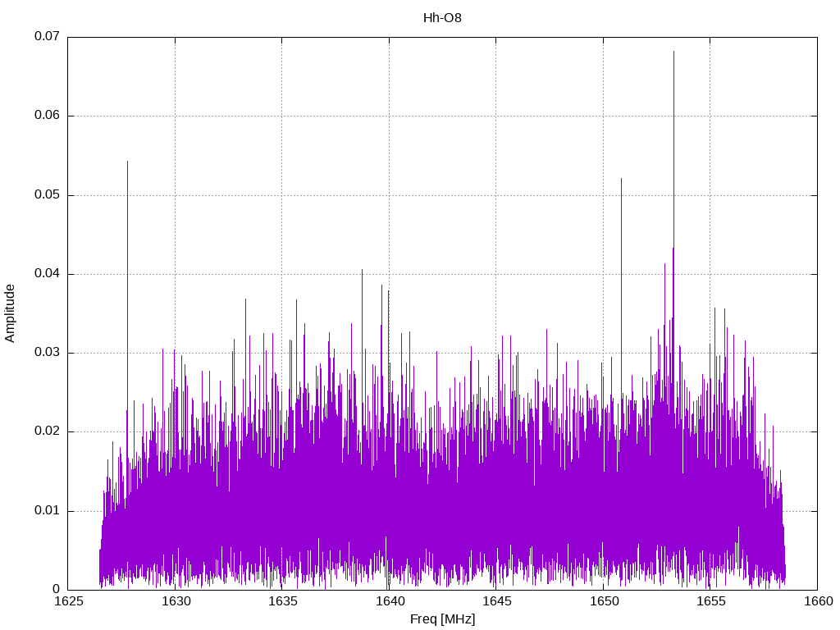Click the 1655 x-axis tick label
Viewport: 840px width, 630px height.
coord(710,602)
